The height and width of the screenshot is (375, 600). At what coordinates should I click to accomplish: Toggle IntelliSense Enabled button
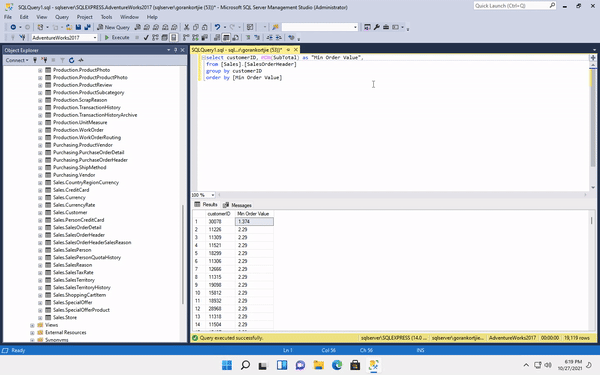click(173, 38)
